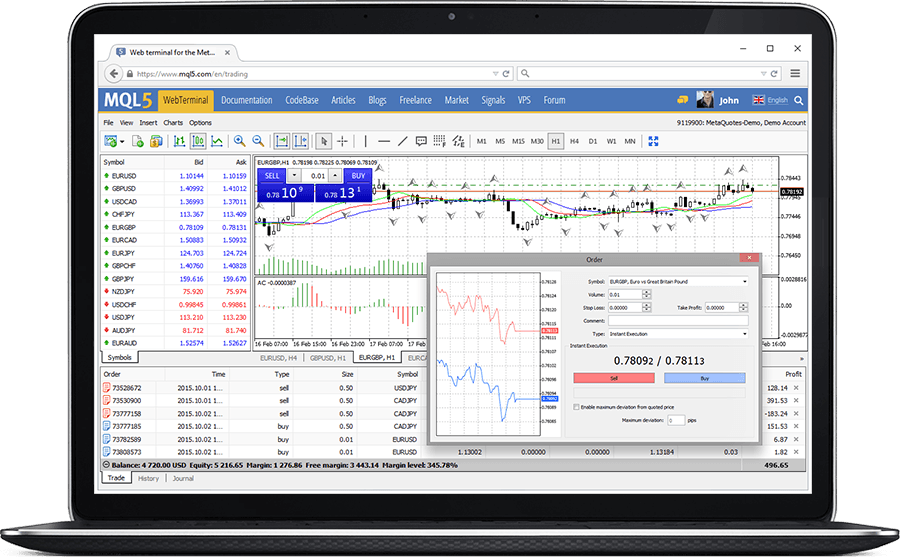The width and height of the screenshot is (900, 558).
Task: Switch timeframe to M30
Action: 537,141
